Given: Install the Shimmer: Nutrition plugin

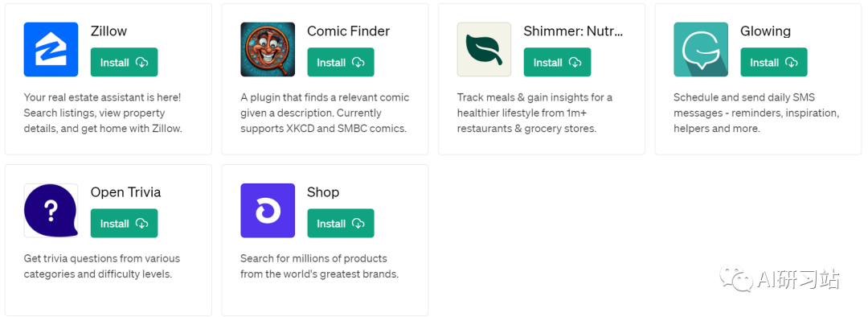Looking at the screenshot, I should tap(557, 62).
